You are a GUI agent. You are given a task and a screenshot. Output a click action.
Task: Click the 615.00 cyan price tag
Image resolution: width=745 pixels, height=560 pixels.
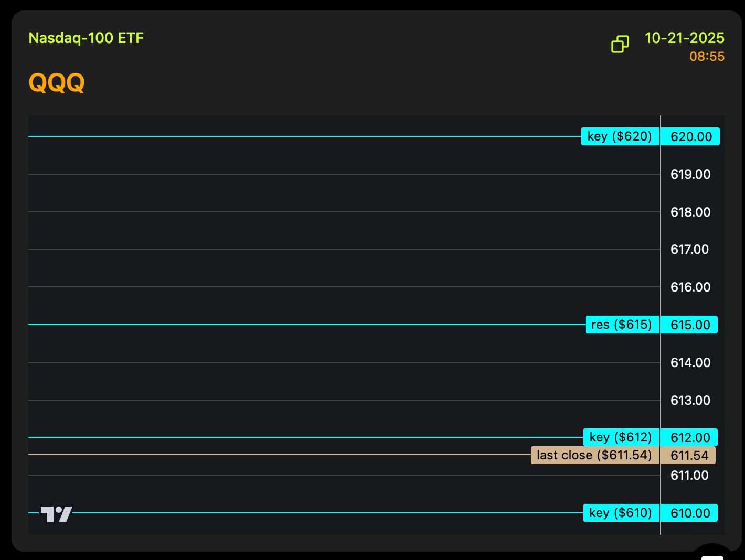689,325
